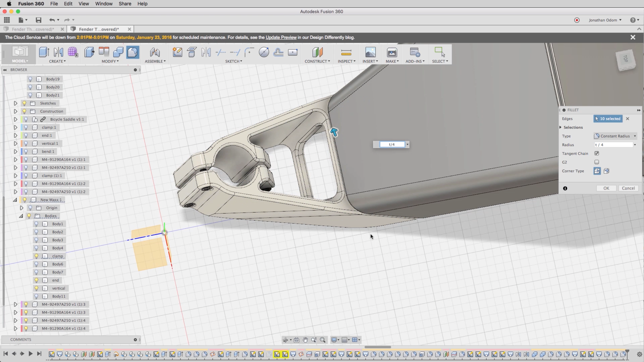The image size is (644, 362).
Task: Open the Update Preview link
Action: 281,37
